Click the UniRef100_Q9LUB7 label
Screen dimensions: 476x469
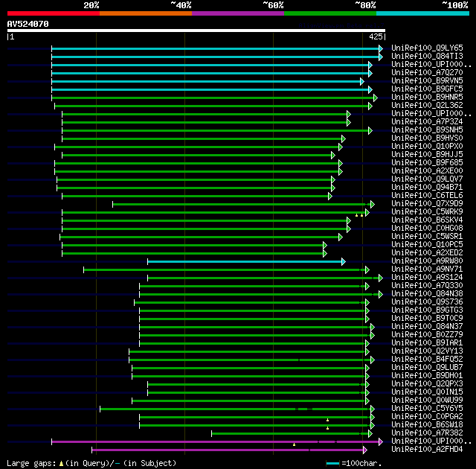tap(427, 368)
